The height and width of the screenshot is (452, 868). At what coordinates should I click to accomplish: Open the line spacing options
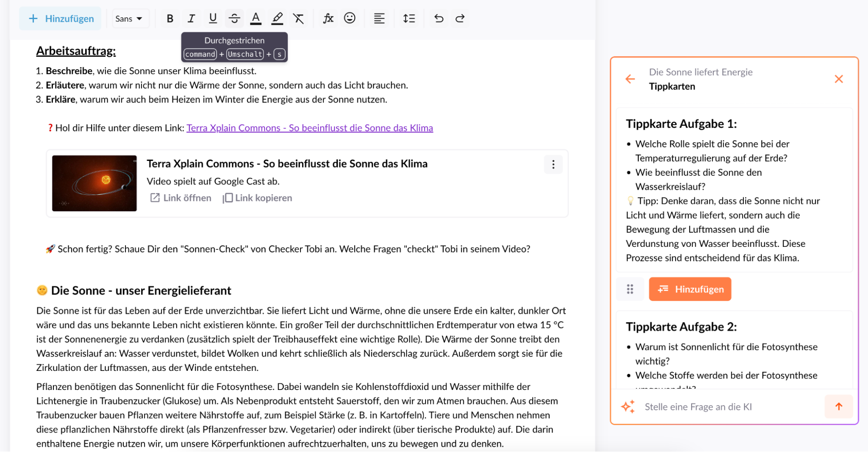click(409, 18)
